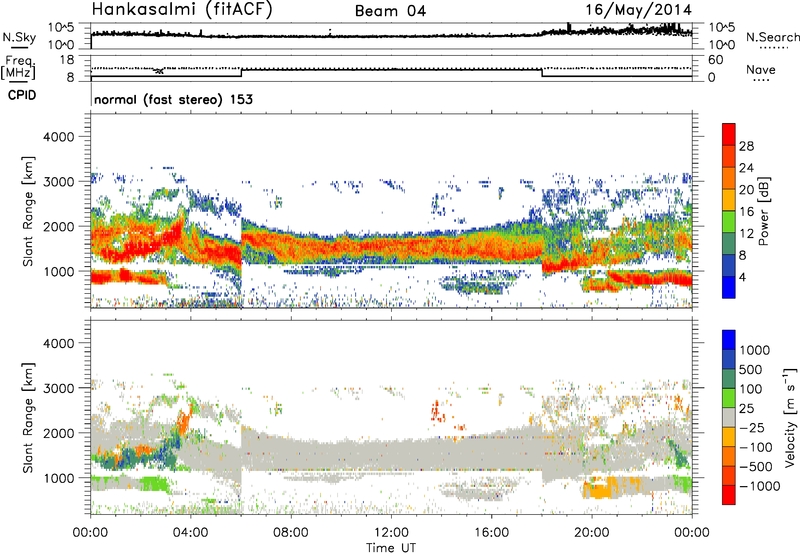Viewport: 800px width, 554px height.
Task: Select the Velocity colorbar segment between 500 and 1000
Action: 729,360
